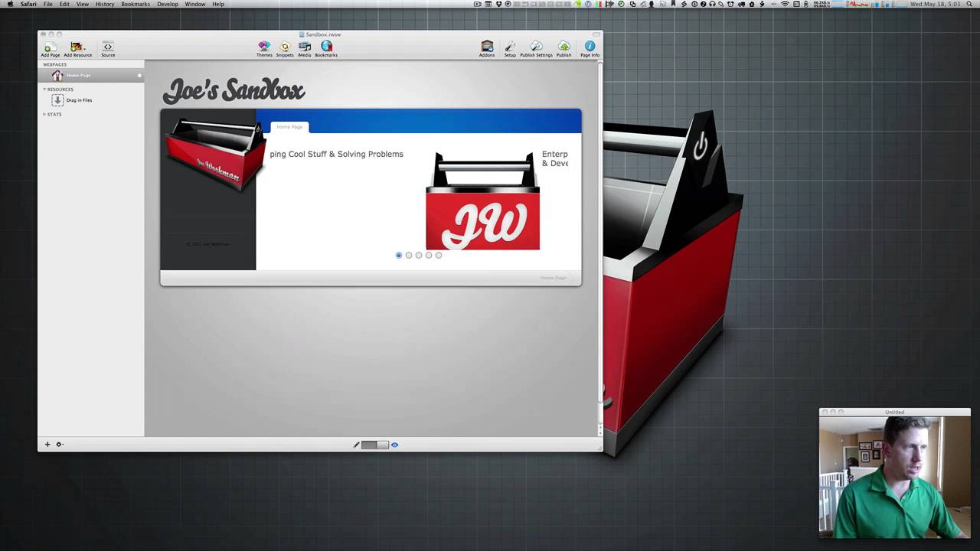
Task: Collapse the Resources section triangle
Action: [44, 90]
